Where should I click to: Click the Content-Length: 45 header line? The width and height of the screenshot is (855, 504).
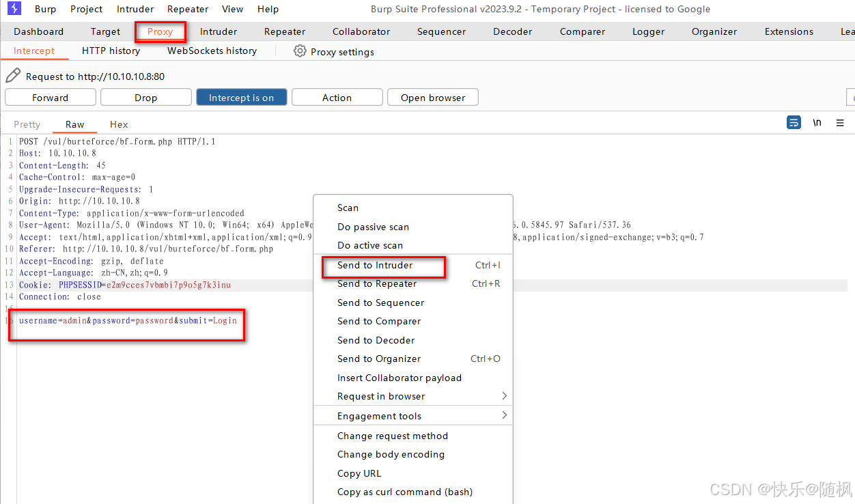coord(62,165)
